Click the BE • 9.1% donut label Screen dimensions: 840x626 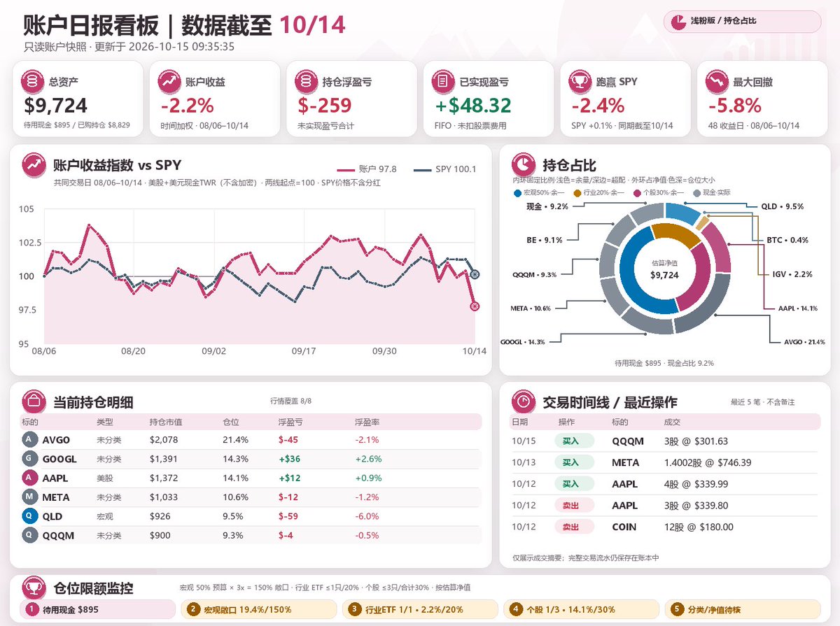(x=545, y=240)
